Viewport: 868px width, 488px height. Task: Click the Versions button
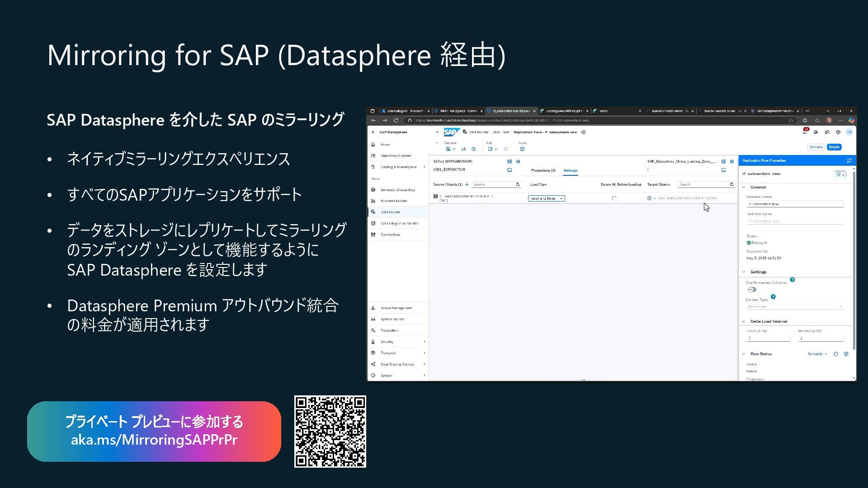pos(816,147)
